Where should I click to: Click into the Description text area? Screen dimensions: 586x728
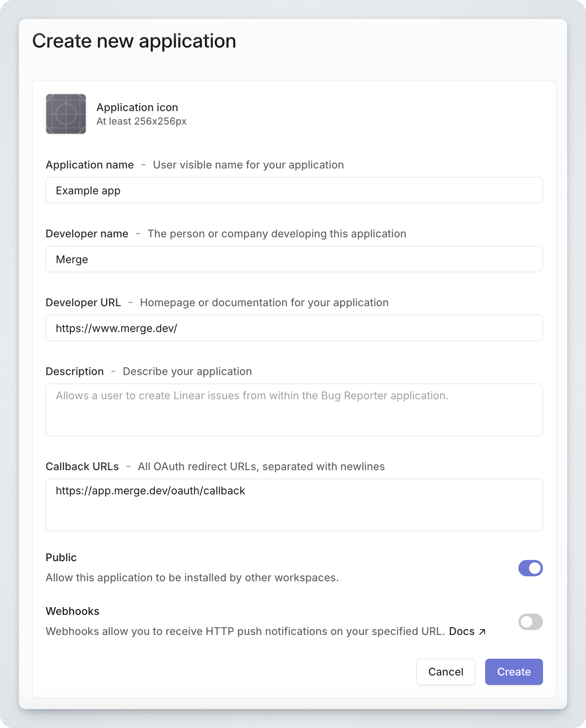pyautogui.click(x=294, y=409)
